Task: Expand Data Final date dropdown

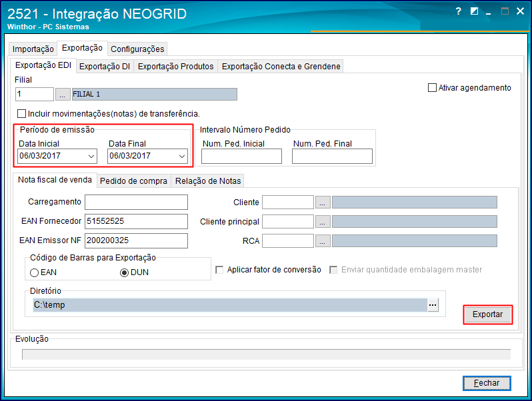Action: (x=182, y=157)
